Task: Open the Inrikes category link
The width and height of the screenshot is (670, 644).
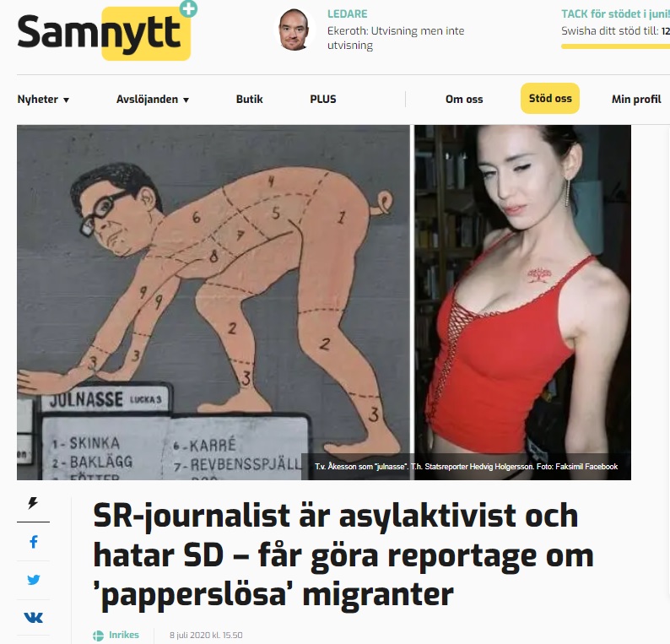Action: [123, 635]
